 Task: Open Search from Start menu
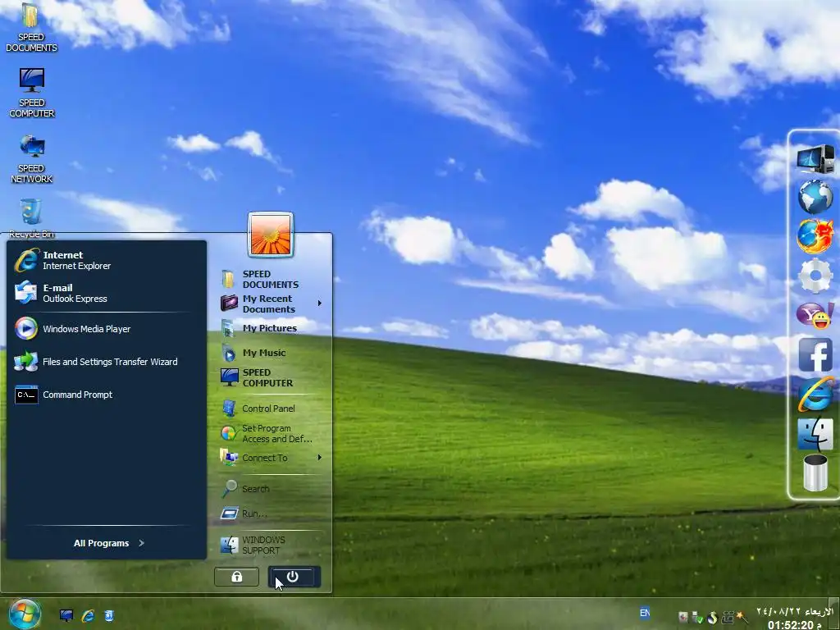271,489
